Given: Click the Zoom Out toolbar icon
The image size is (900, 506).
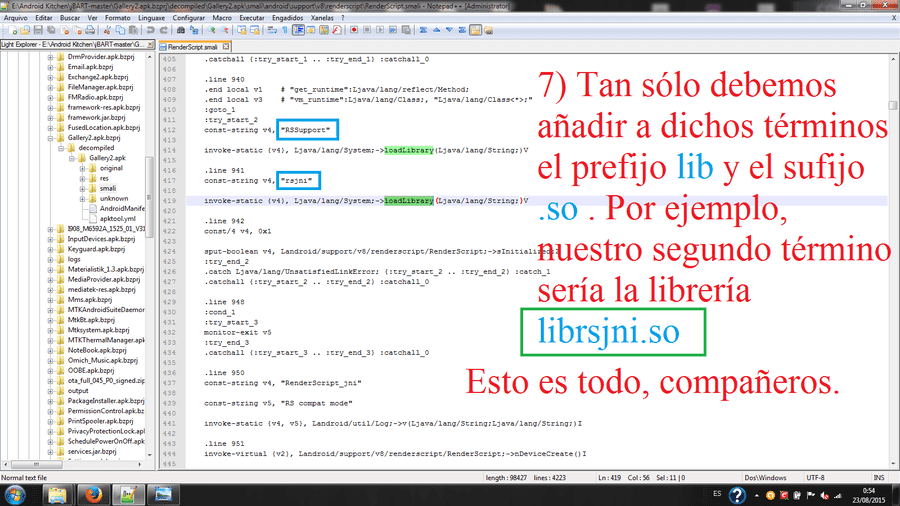Looking at the screenshot, I should click(224, 30).
